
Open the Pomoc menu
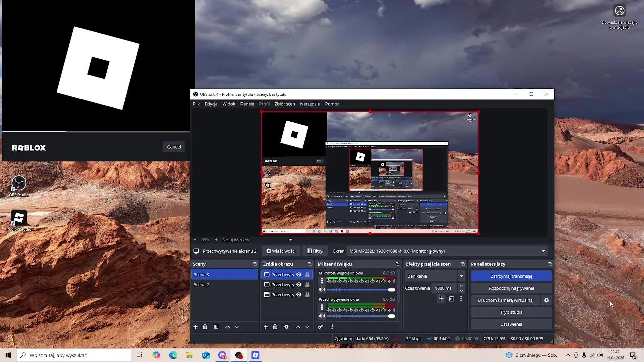pos(332,104)
